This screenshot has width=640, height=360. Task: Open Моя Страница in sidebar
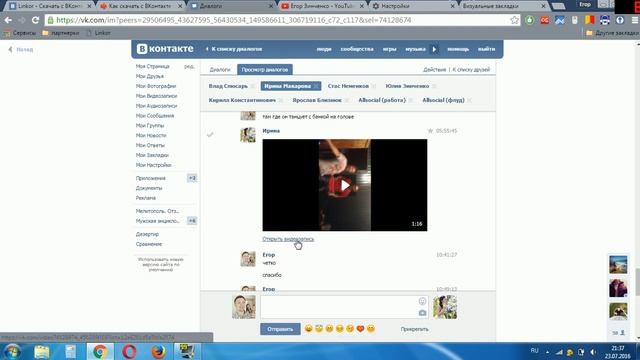(153, 66)
